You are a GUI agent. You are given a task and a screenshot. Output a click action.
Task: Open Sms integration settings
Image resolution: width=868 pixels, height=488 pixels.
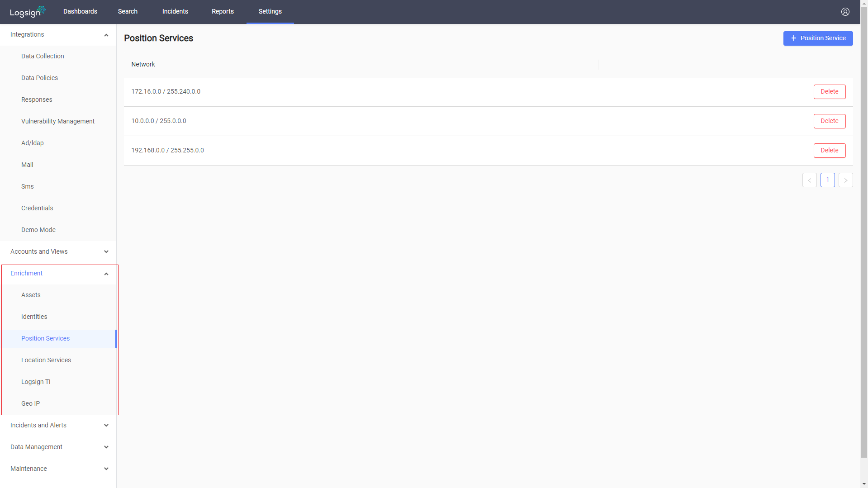tap(58, 187)
